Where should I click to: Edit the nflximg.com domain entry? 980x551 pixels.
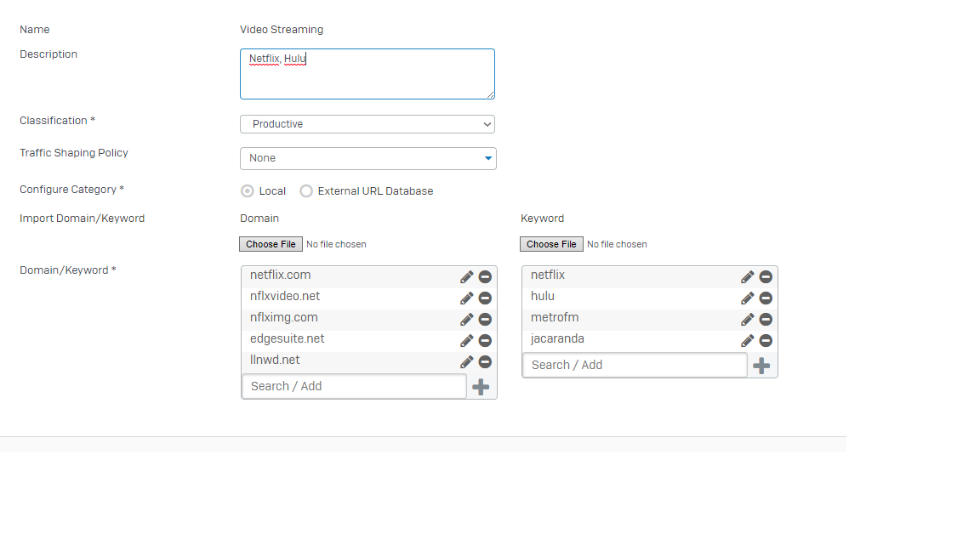click(467, 319)
